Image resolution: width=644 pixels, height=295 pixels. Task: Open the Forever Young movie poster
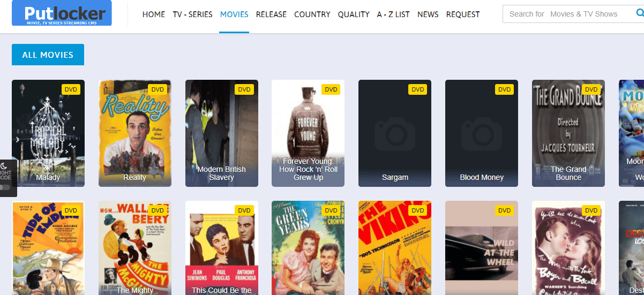tap(308, 133)
